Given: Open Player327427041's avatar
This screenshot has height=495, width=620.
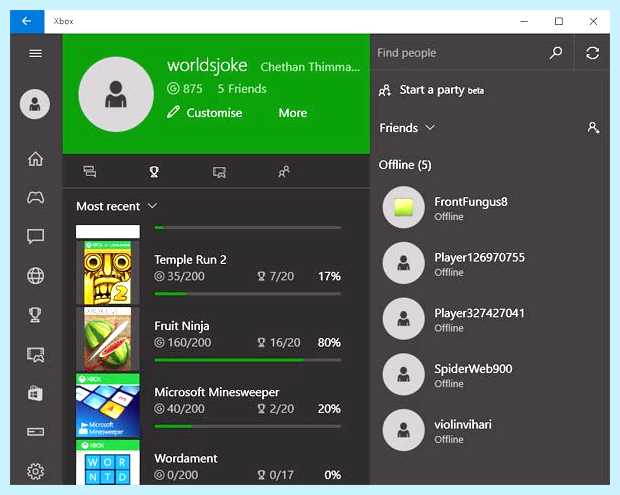Looking at the screenshot, I should point(403,319).
